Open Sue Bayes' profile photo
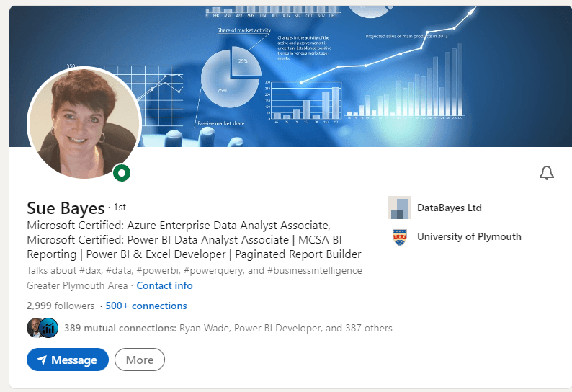Viewport: 572px width, 392px height. tap(83, 122)
